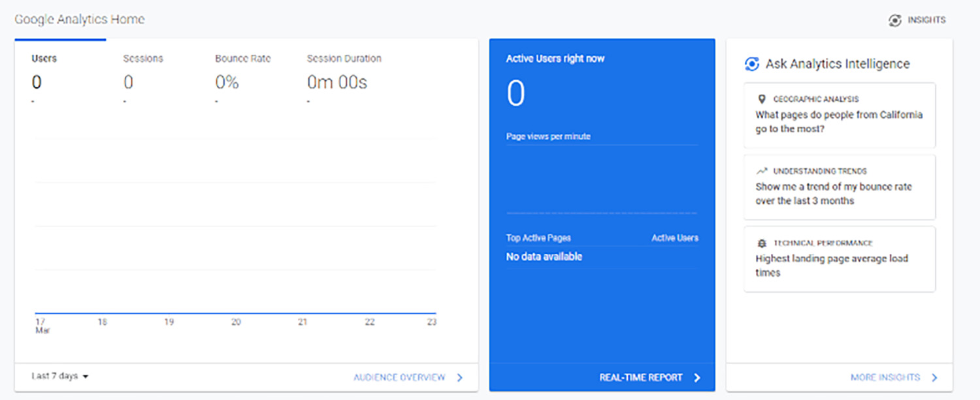
Task: Click the Geographic Analysis location pin icon
Action: pyautogui.click(x=761, y=99)
